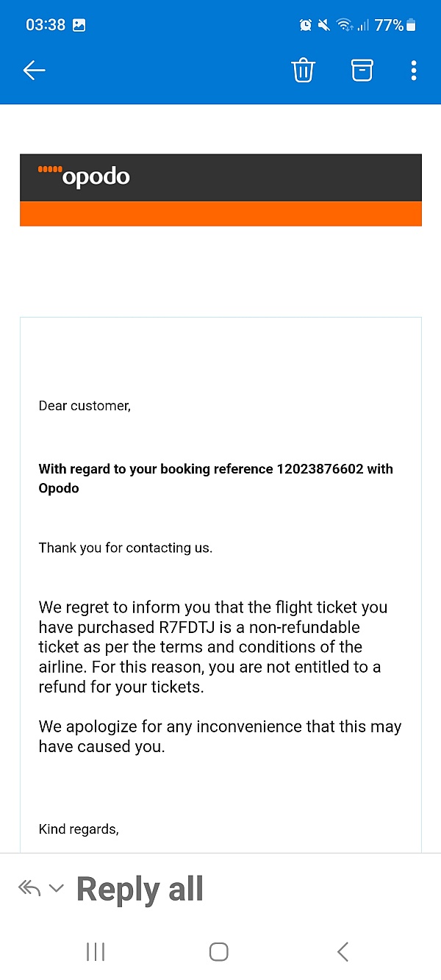This screenshot has width=441, height=980.
Task: Tap the battery 77% indicator
Action: (x=395, y=25)
